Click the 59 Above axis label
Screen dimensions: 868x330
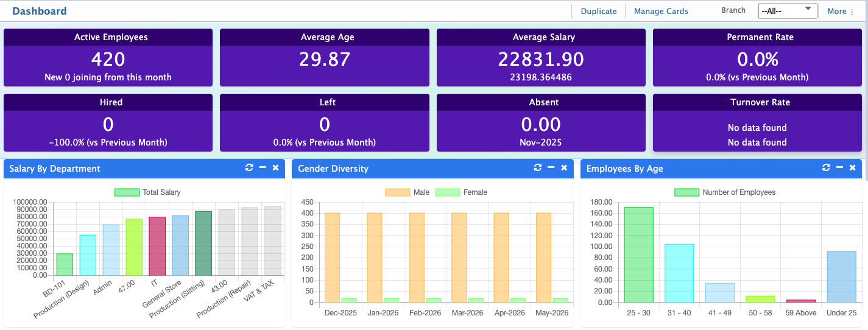801,312
